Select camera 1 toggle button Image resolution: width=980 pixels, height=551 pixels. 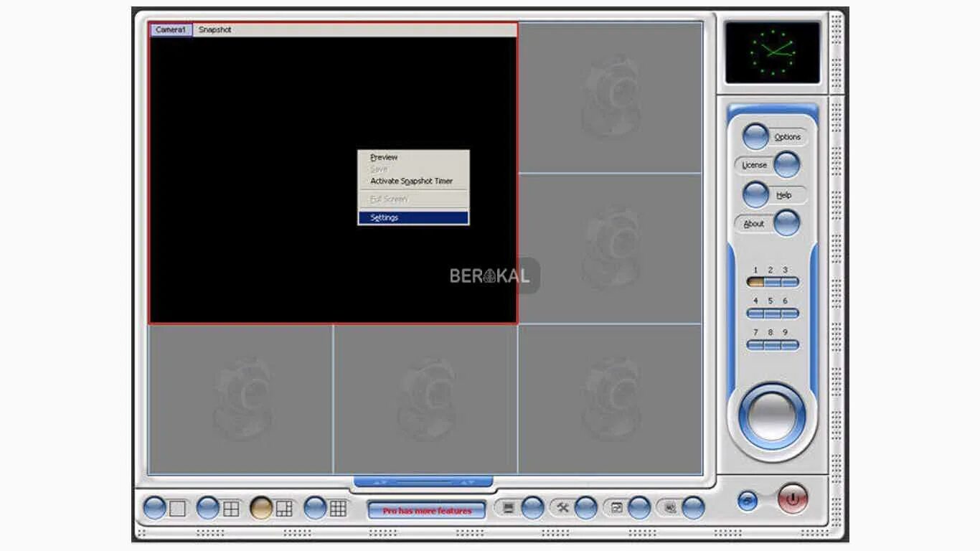click(x=755, y=282)
